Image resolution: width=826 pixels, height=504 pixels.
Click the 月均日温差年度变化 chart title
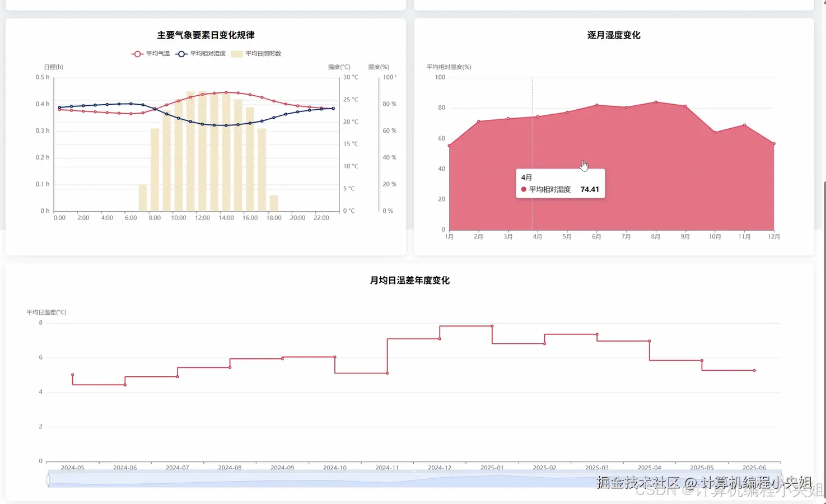click(x=410, y=280)
